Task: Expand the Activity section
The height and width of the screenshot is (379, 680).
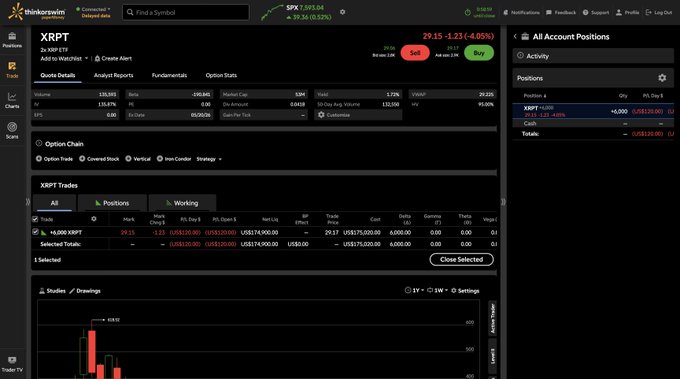Action: (x=593, y=56)
